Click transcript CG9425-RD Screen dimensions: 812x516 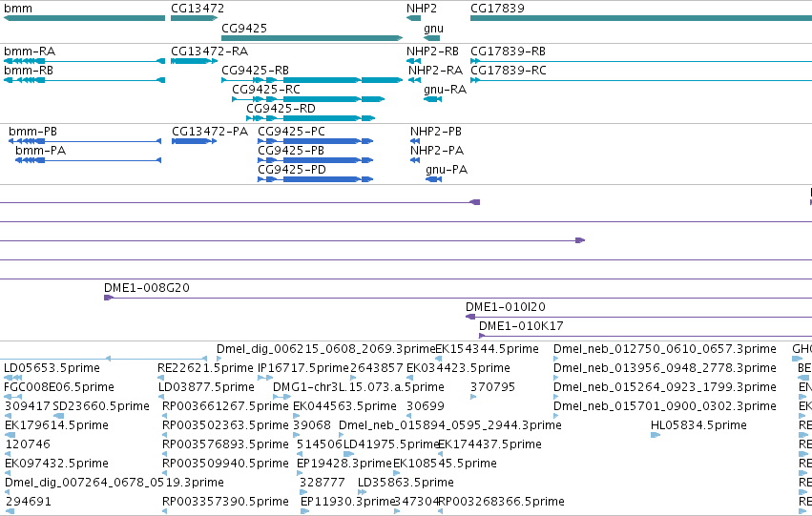(311, 118)
